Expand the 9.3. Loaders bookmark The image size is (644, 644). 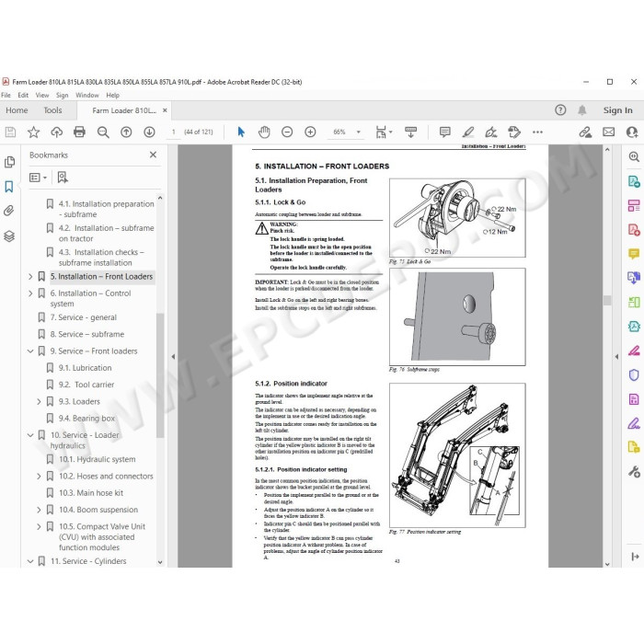coord(39,402)
